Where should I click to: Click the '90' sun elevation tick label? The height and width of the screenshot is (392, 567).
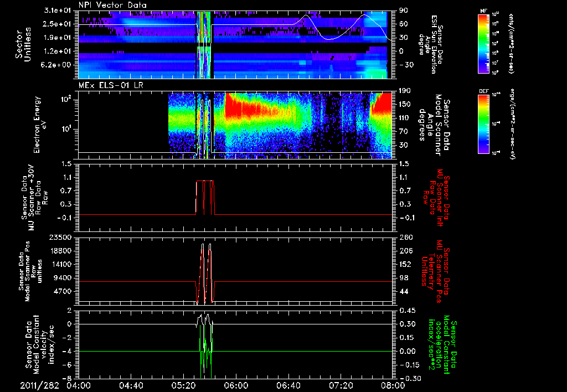coord(404,11)
